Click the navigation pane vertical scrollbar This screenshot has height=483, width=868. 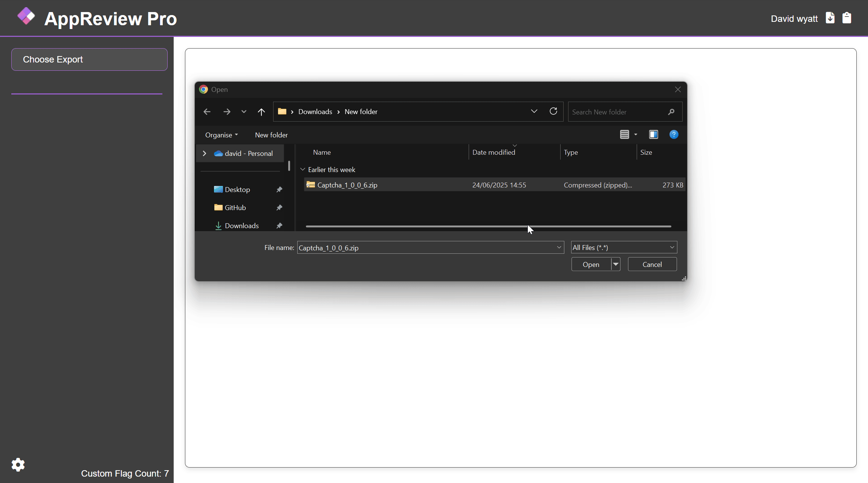pyautogui.click(x=289, y=166)
